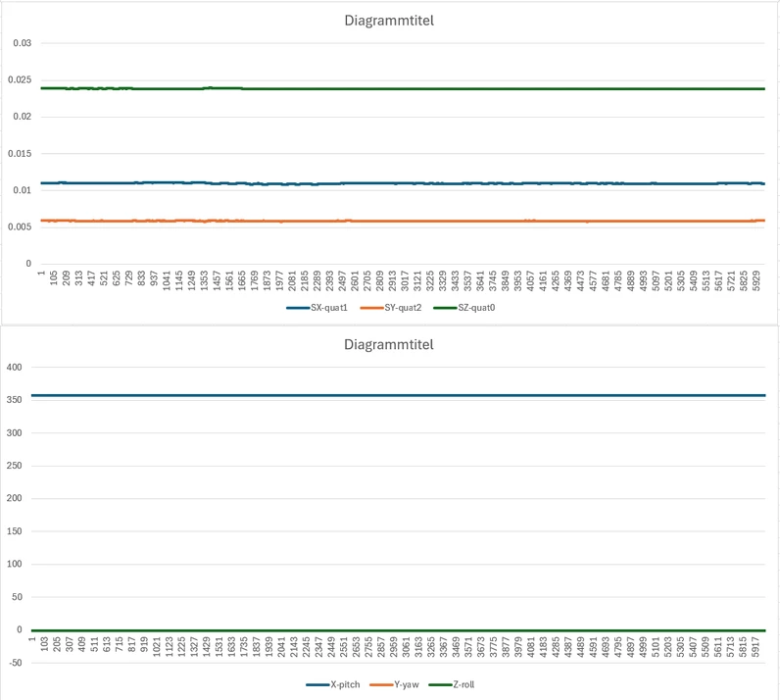
Task: Click the 100 axis label in bottom chart
Action: tap(15, 564)
